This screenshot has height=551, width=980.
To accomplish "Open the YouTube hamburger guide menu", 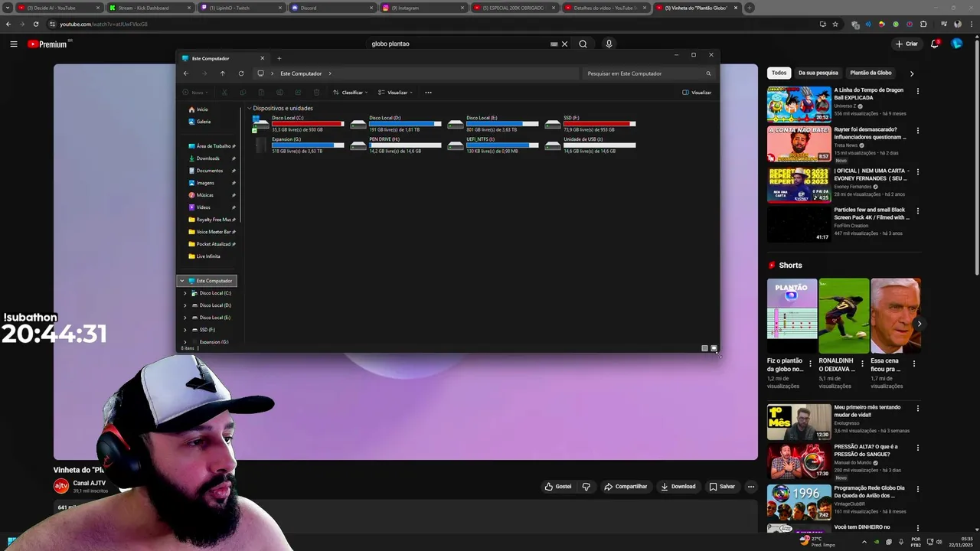I will pyautogui.click(x=13, y=44).
